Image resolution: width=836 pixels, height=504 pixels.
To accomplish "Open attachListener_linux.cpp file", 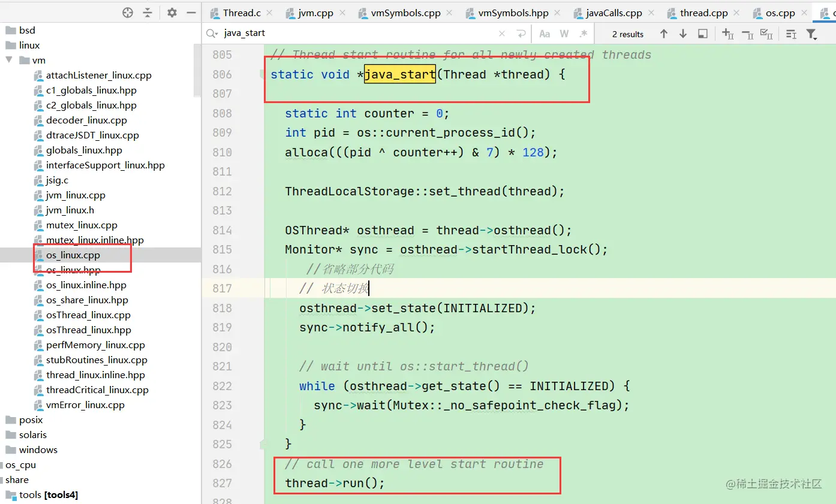I will [99, 75].
